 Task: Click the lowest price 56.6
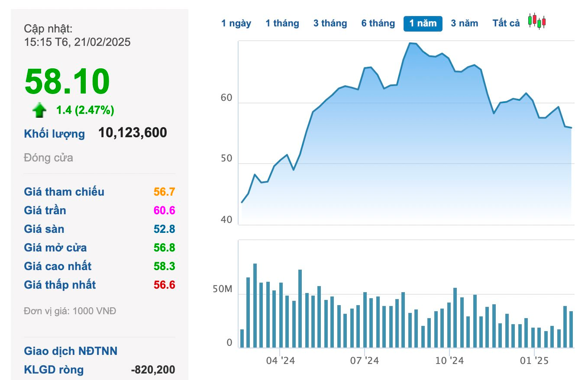click(x=165, y=285)
